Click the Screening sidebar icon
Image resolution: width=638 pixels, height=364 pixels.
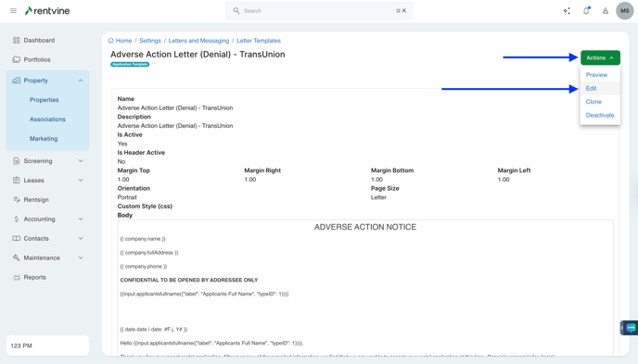pos(17,161)
